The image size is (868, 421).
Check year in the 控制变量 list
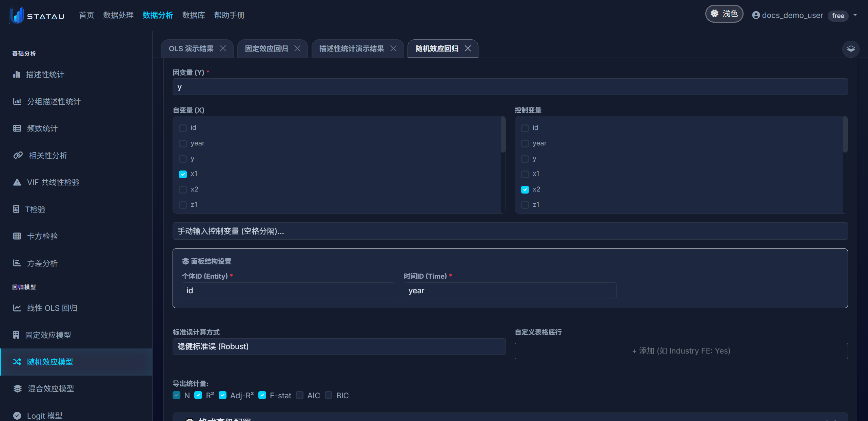(525, 143)
